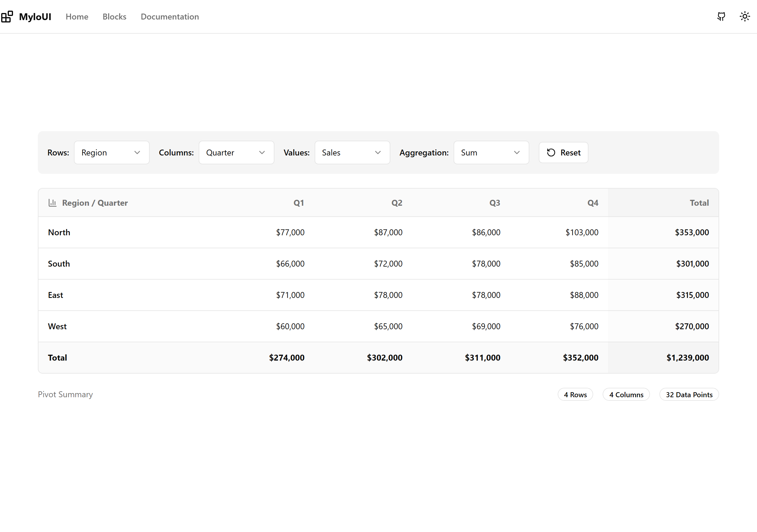Select West Q1 value $60,000
Screen dimensions: 757x532
point(290,326)
